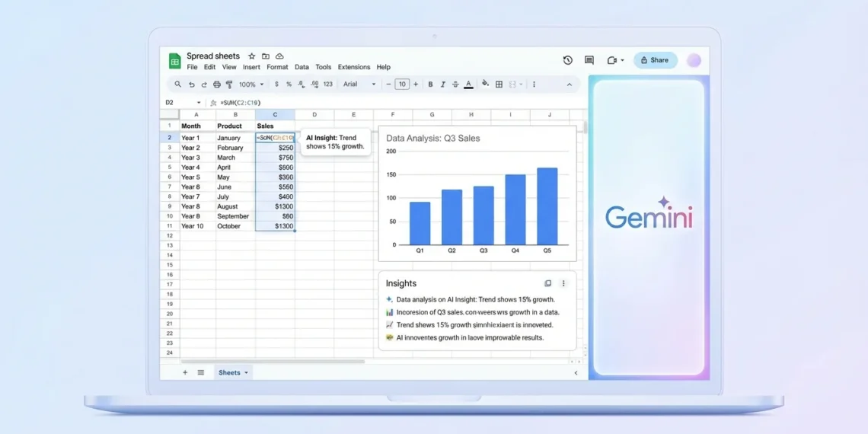868x434 pixels.
Task: Format as percent
Action: 289,85
